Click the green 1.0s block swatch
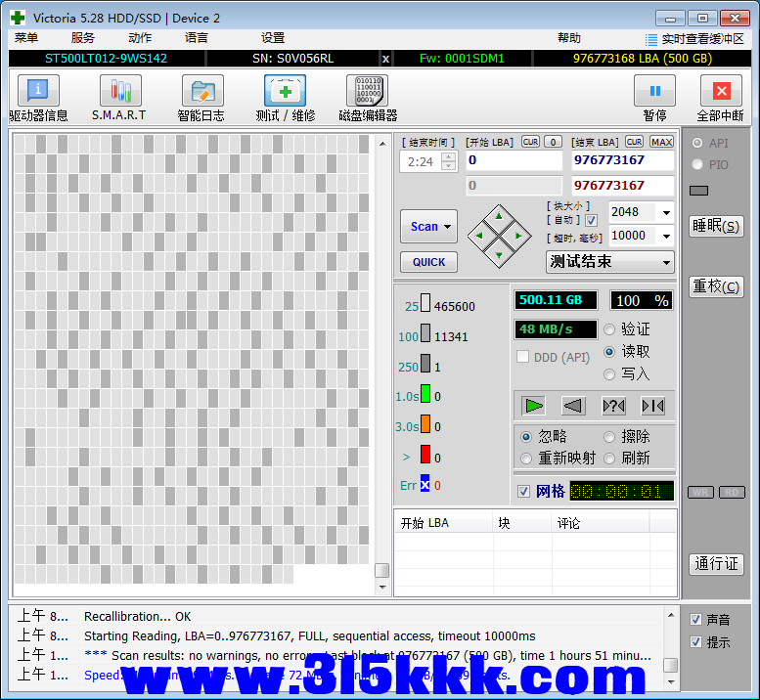Screen dimensions: 760x700 (425, 393)
